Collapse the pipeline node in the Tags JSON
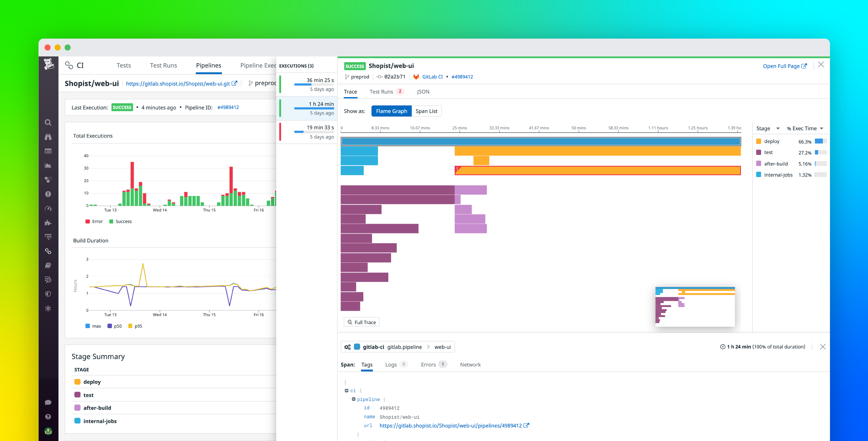The height and width of the screenshot is (441, 868). point(354,399)
